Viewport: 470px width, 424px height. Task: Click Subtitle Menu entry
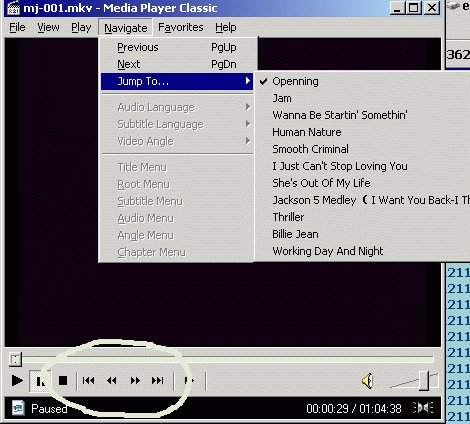pyautogui.click(x=177, y=201)
